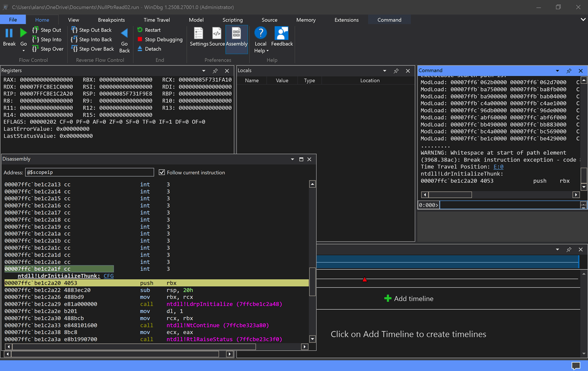Toggle Follow current instruction checkbox

pos(162,172)
